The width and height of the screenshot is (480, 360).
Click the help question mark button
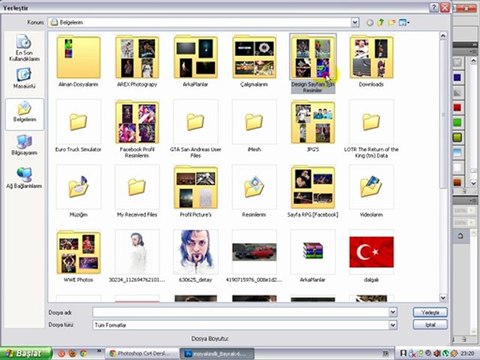(434, 7)
